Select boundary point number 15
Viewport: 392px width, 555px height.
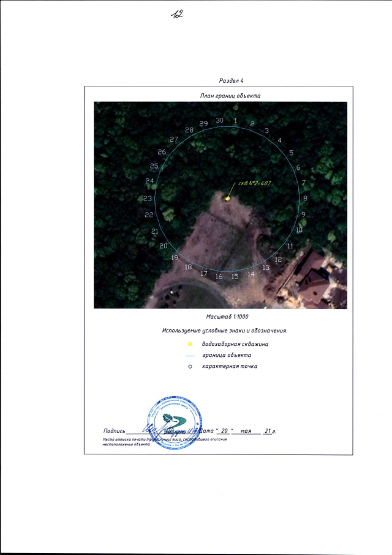coord(234,277)
